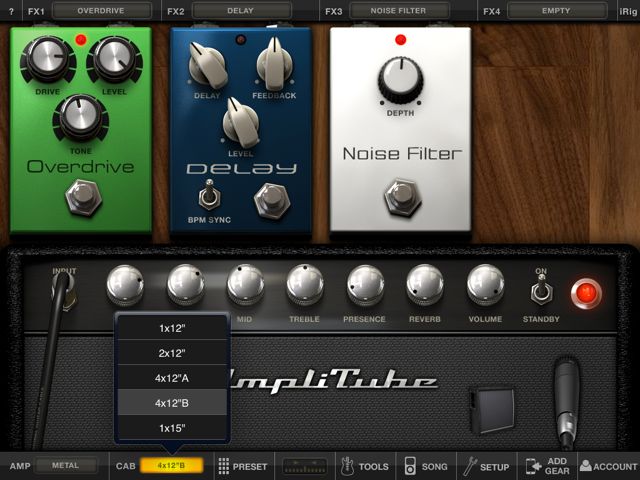The image size is (640, 480).
Task: Adjust the amp Presence knob
Action: (365, 285)
